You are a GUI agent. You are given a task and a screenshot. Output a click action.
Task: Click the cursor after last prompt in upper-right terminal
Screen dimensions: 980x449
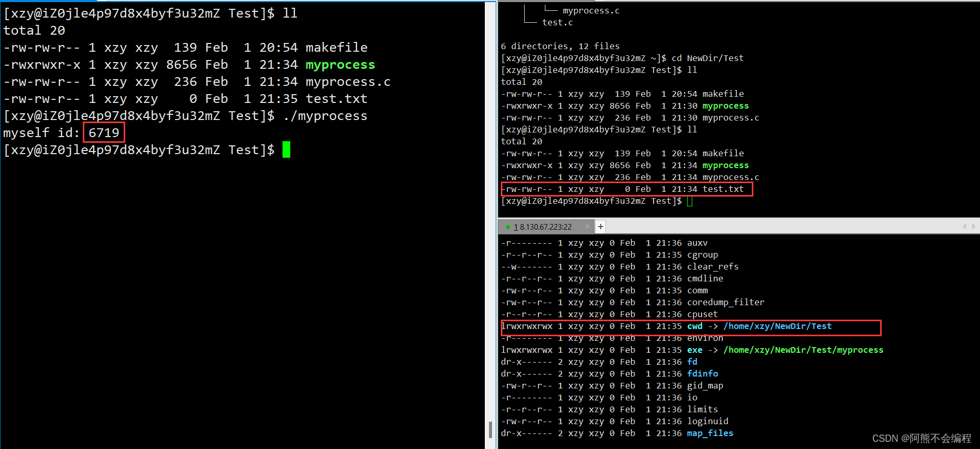(690, 201)
